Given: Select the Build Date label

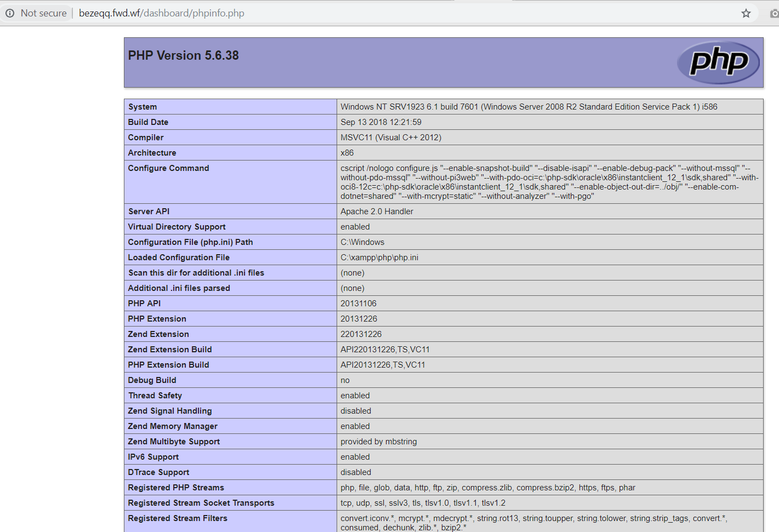Looking at the screenshot, I should (148, 122).
